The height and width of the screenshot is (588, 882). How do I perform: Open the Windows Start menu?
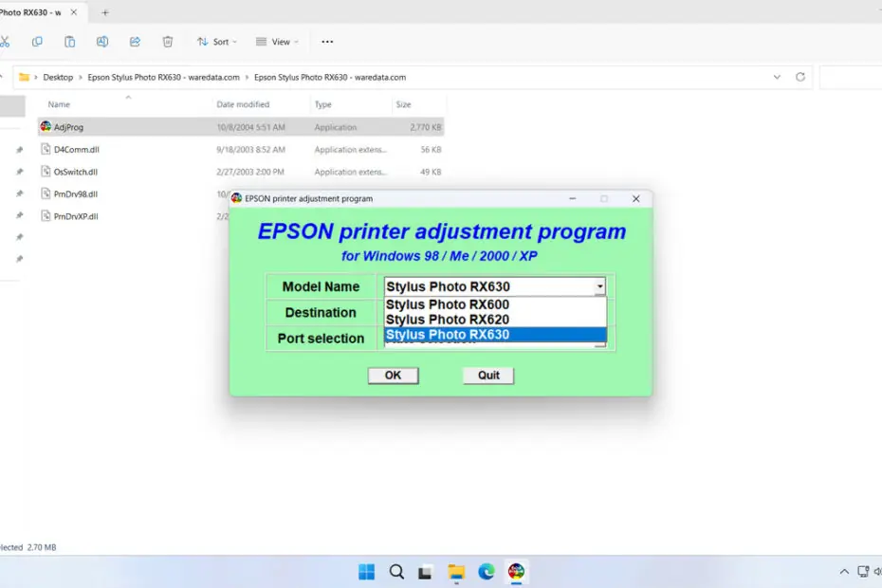(367, 572)
